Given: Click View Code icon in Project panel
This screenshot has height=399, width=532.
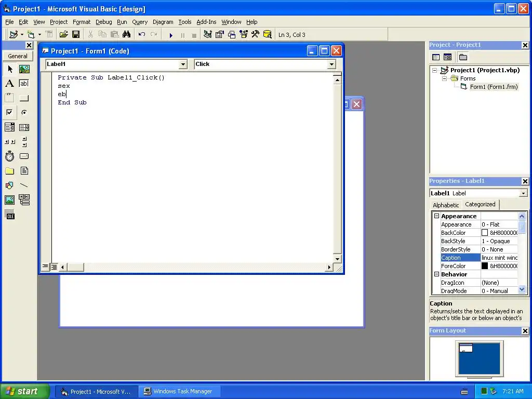Looking at the screenshot, I should click(x=436, y=57).
